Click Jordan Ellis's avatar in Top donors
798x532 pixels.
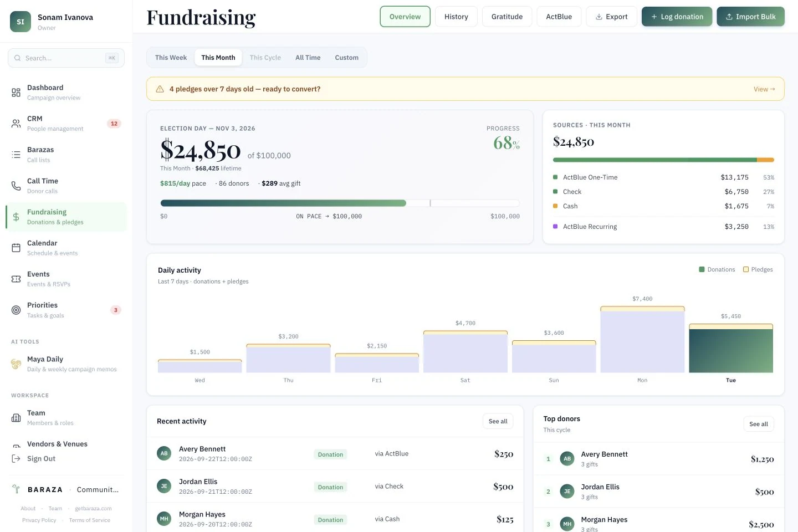click(x=567, y=492)
